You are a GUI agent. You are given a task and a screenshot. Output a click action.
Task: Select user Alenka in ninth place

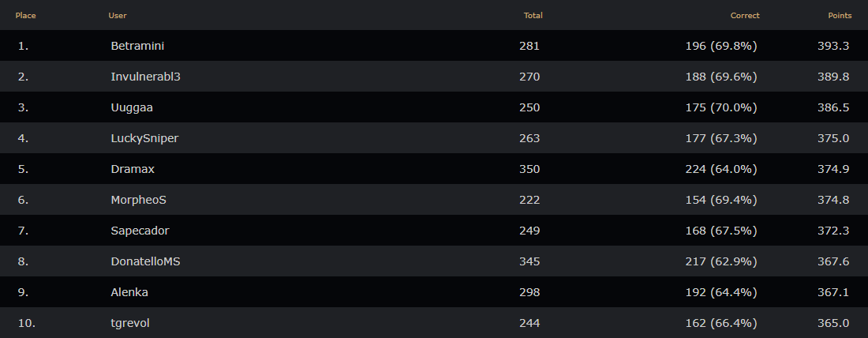pos(129,292)
